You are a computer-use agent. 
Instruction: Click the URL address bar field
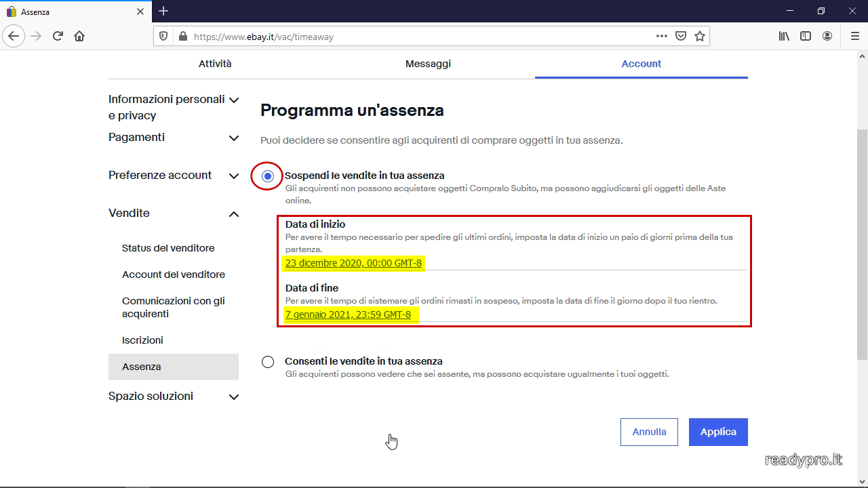(x=420, y=37)
